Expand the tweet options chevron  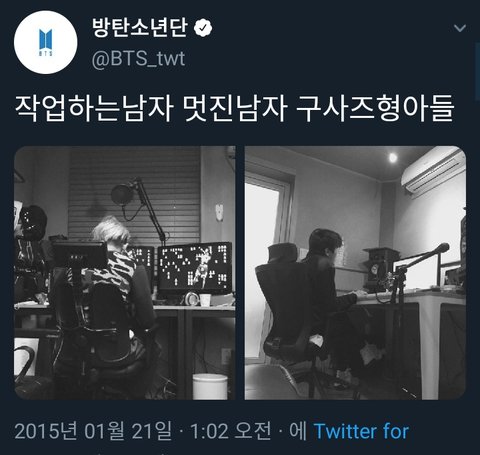[x=460, y=28]
